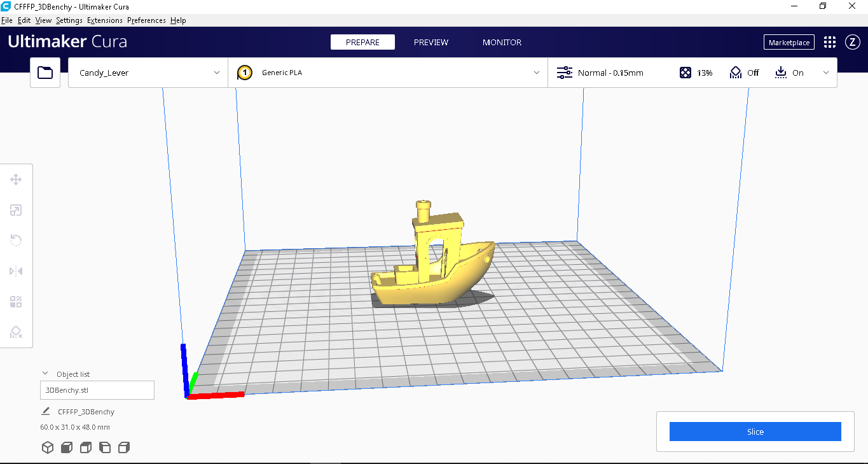Select the Rotate tool in the left toolbar
The height and width of the screenshot is (464, 868).
16,240
